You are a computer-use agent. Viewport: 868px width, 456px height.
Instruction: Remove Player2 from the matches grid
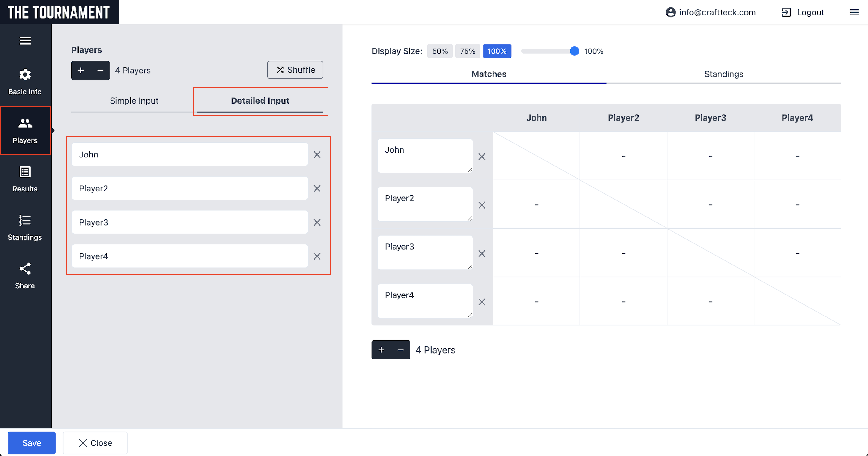481,205
